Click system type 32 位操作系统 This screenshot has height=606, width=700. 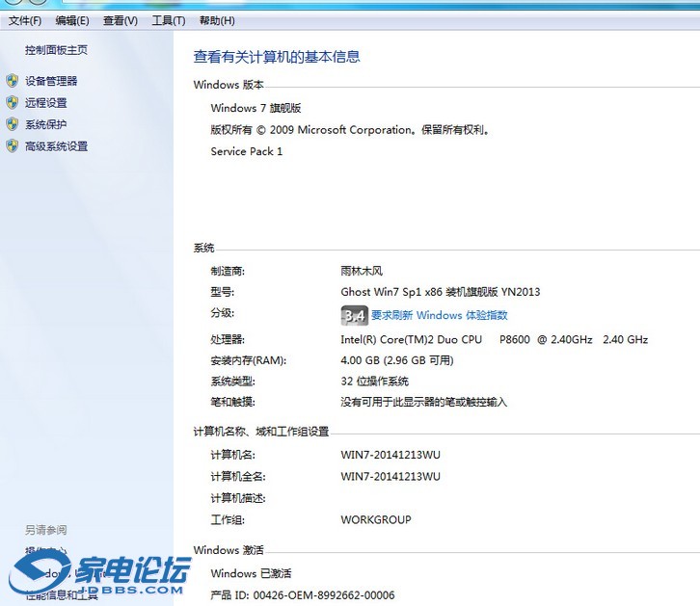point(374,381)
